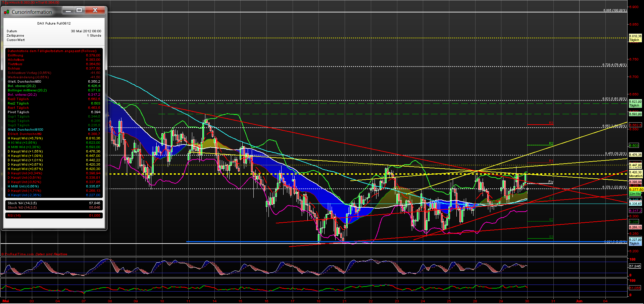The width and height of the screenshot is (644, 304).
Task: Select the 'H Mittl Wid (+3,38%)' row
Action: point(54,147)
